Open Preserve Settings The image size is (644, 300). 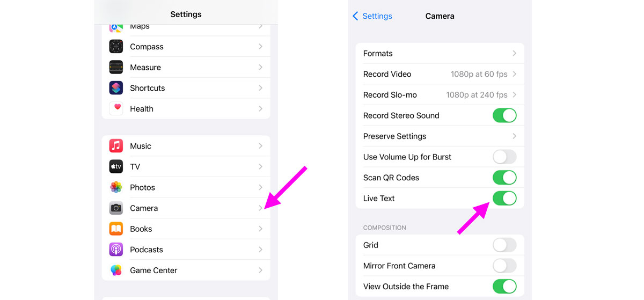pos(440,136)
